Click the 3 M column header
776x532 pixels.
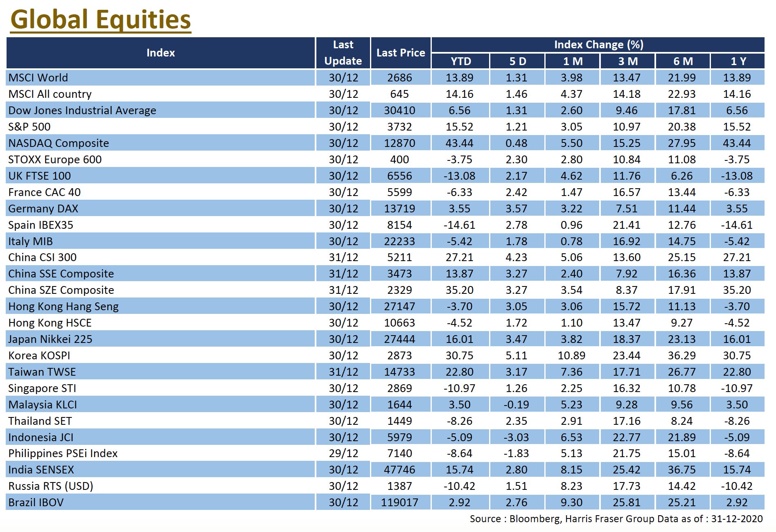[x=628, y=61]
